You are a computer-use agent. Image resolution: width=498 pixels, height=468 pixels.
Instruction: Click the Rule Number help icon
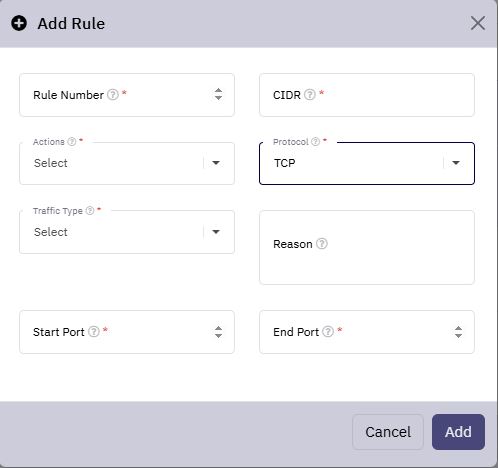tap(113, 95)
